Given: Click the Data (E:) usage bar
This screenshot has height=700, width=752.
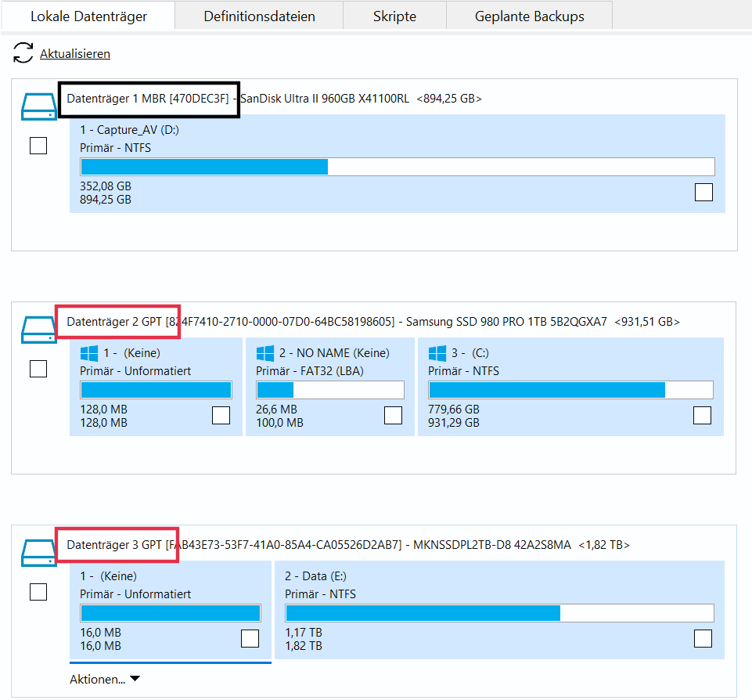Looking at the screenshot, I should point(499,613).
